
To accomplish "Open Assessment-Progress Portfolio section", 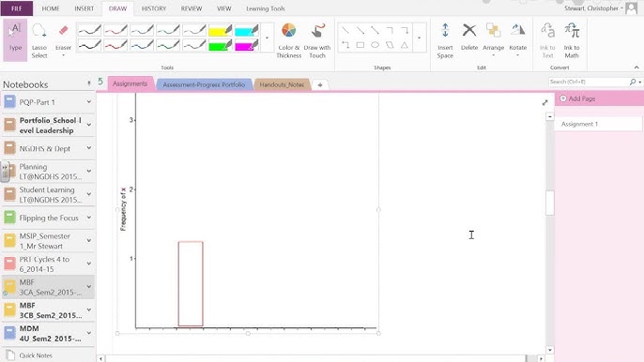I will pyautogui.click(x=204, y=84).
